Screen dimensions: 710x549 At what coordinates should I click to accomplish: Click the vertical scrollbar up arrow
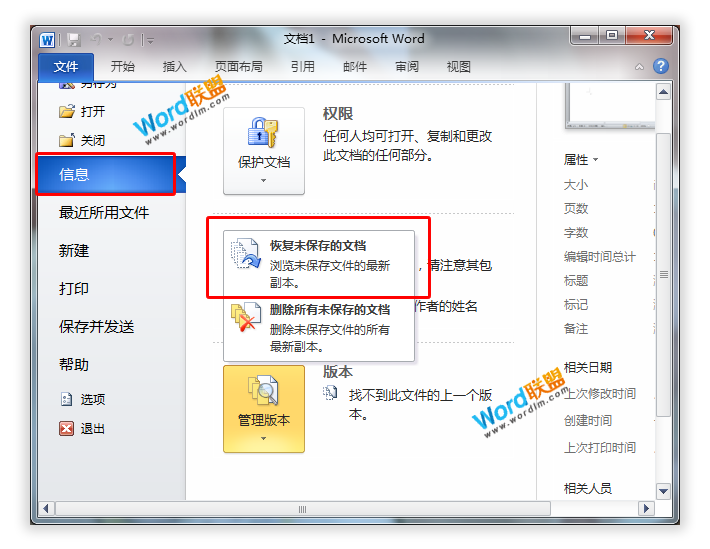pos(663,92)
